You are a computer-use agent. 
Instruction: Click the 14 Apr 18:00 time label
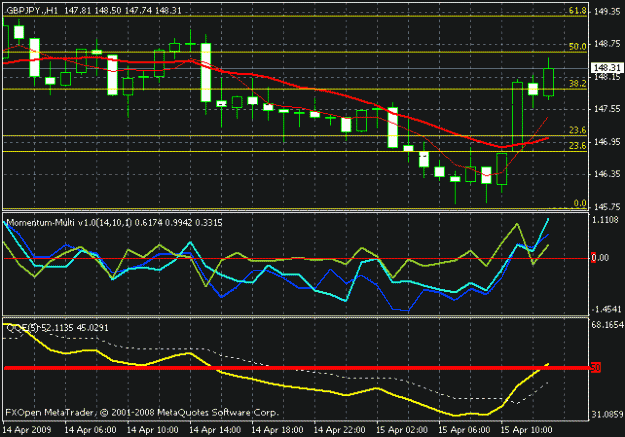[x=277, y=430]
